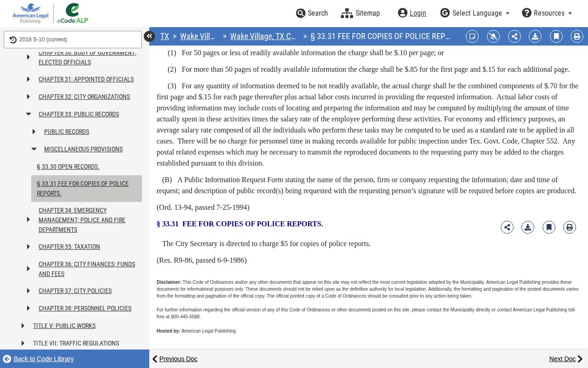The width and height of the screenshot is (588, 368).
Task: Collapse the Miscellaneous Provisions arrow
Action: [34, 149]
